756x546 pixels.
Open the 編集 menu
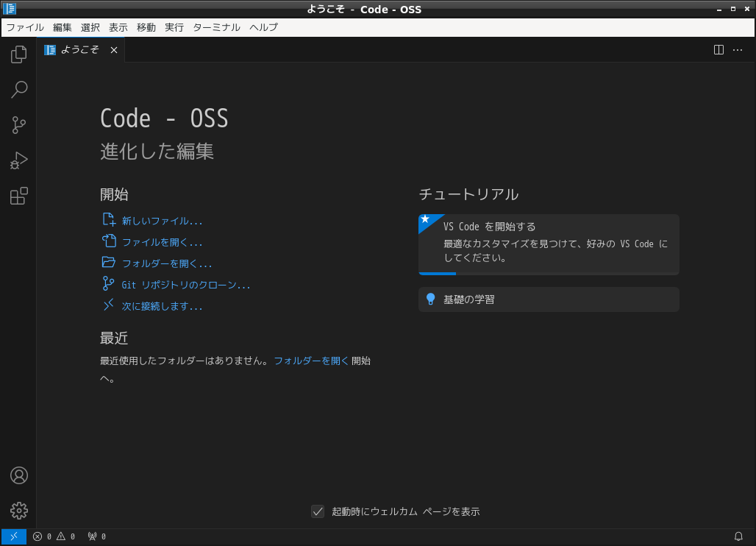click(63, 27)
